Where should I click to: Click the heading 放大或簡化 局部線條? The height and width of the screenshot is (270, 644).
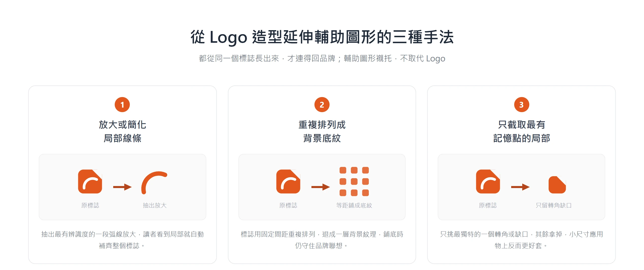[123, 131]
